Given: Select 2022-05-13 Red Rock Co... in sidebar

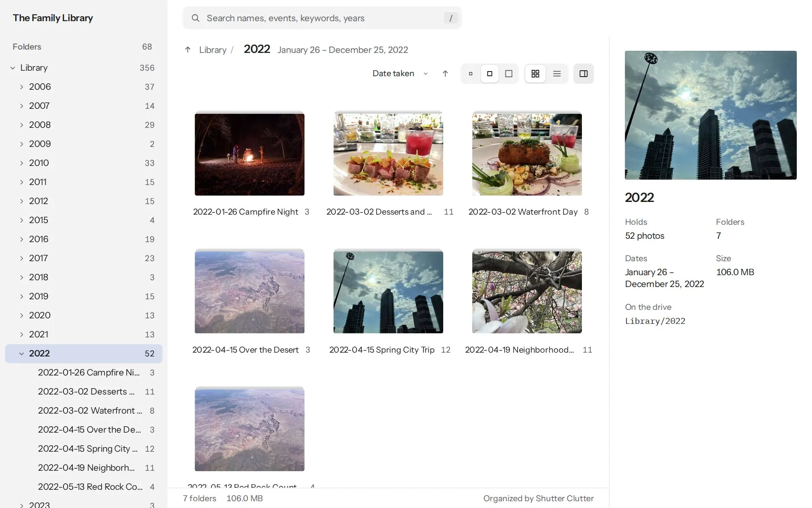Looking at the screenshot, I should 84,487.
